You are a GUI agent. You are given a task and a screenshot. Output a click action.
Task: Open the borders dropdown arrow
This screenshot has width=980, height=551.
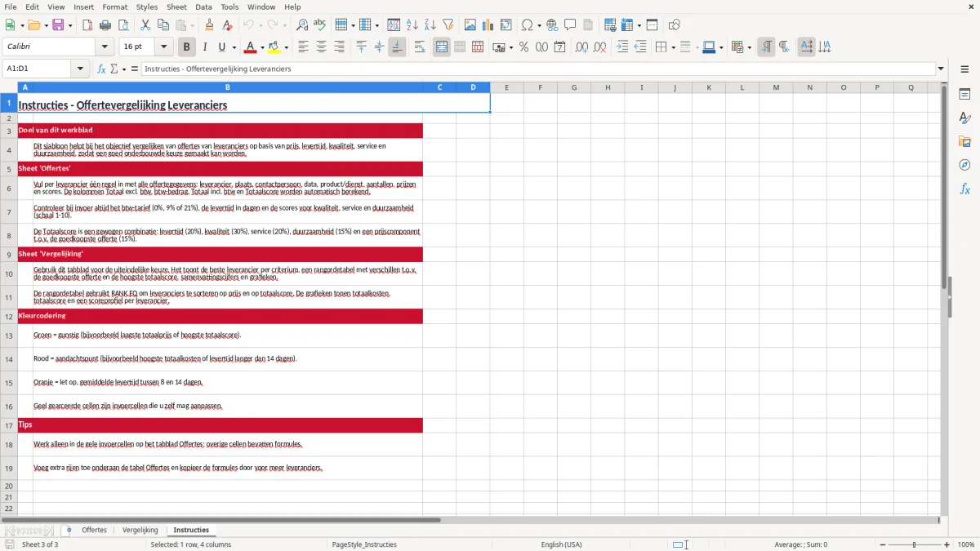pos(674,47)
